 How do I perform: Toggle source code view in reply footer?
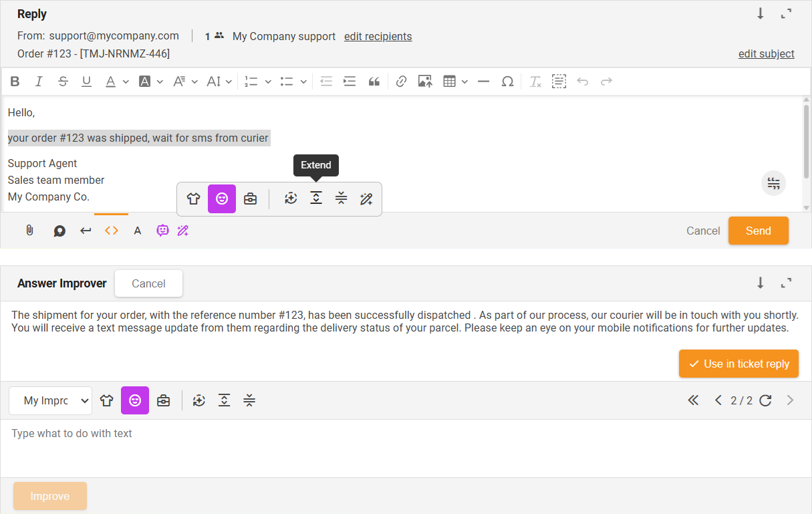click(111, 231)
